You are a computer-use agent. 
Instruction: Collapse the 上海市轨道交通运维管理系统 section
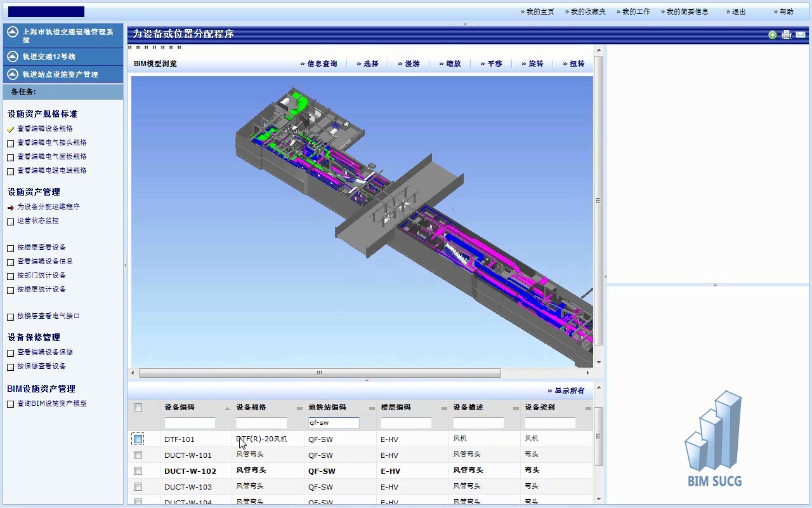click(13, 32)
